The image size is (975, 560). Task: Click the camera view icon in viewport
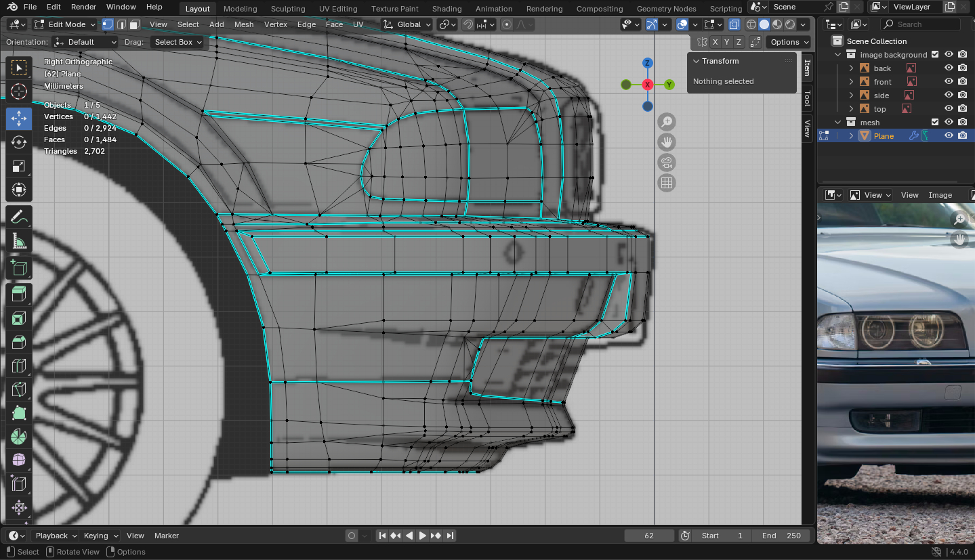coord(667,163)
